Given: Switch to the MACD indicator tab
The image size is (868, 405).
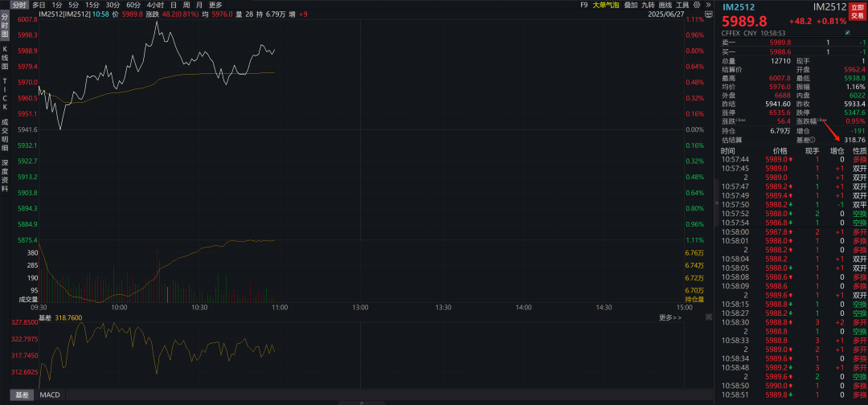Looking at the screenshot, I should click(50, 395).
